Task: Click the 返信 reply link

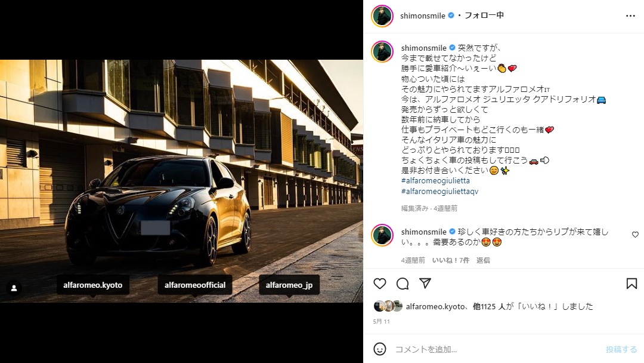Action: pos(483,260)
